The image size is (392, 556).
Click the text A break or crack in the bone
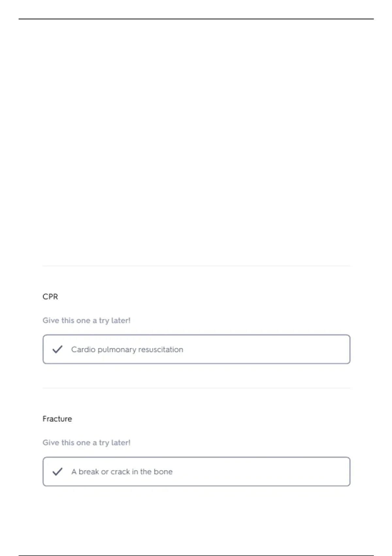pyautogui.click(x=122, y=472)
